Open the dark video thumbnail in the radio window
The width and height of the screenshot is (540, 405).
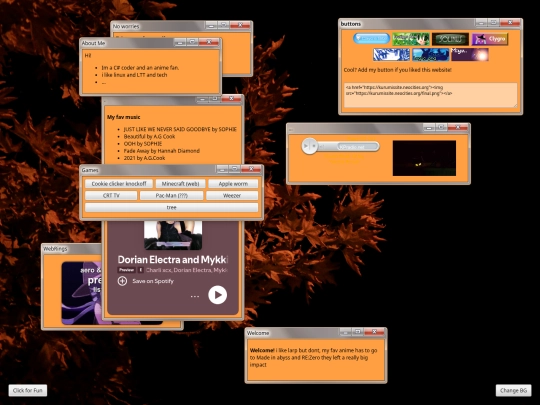point(424,158)
